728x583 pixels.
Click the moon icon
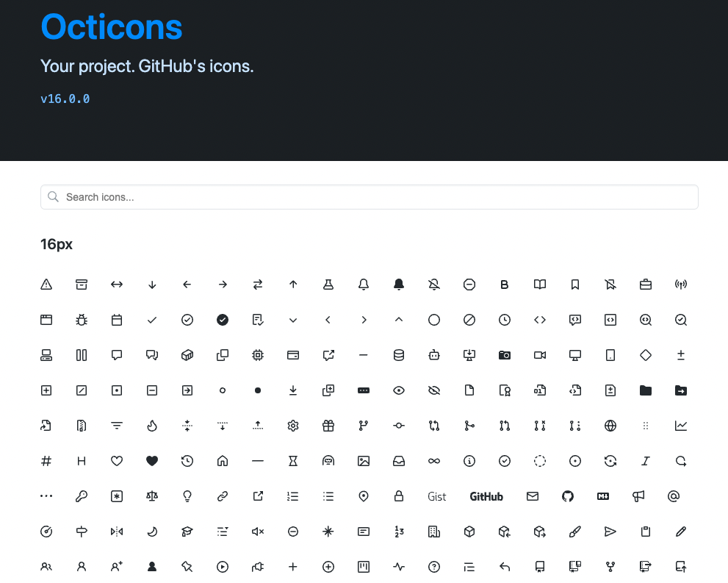152,532
